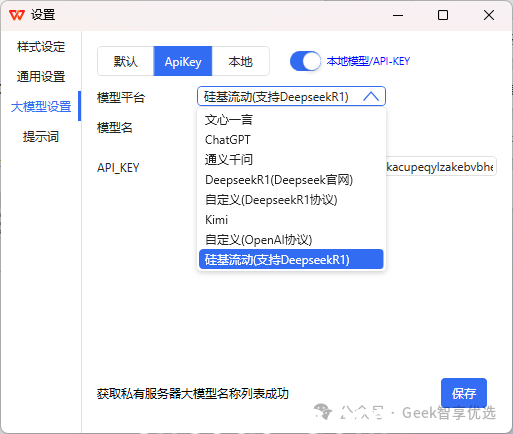
Task: Close the 设置 window
Action: click(x=489, y=15)
